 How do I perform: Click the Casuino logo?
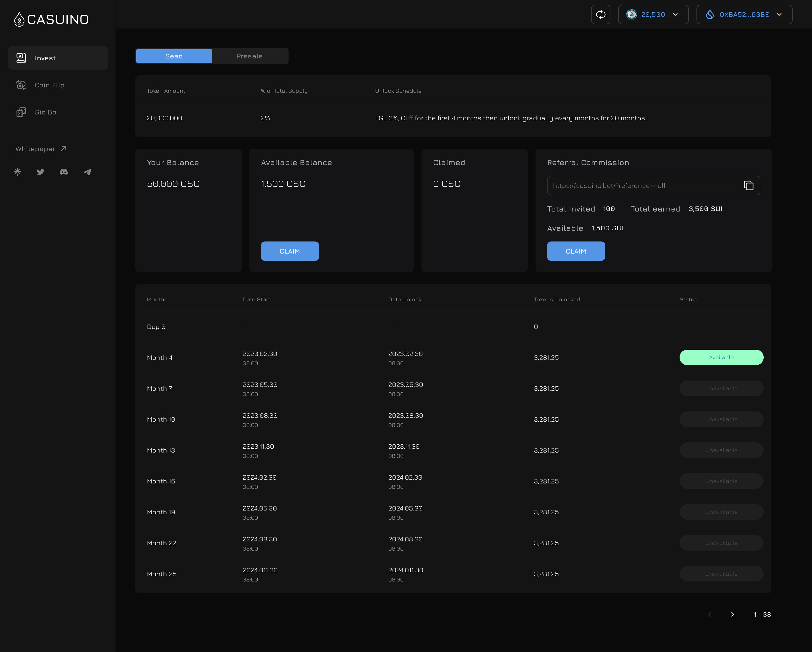click(x=51, y=19)
